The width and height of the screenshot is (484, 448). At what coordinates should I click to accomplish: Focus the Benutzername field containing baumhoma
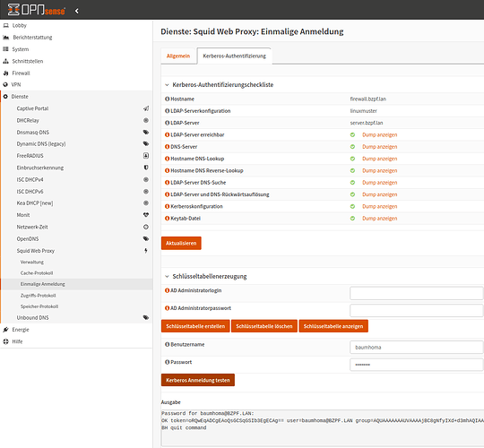[x=417, y=348]
